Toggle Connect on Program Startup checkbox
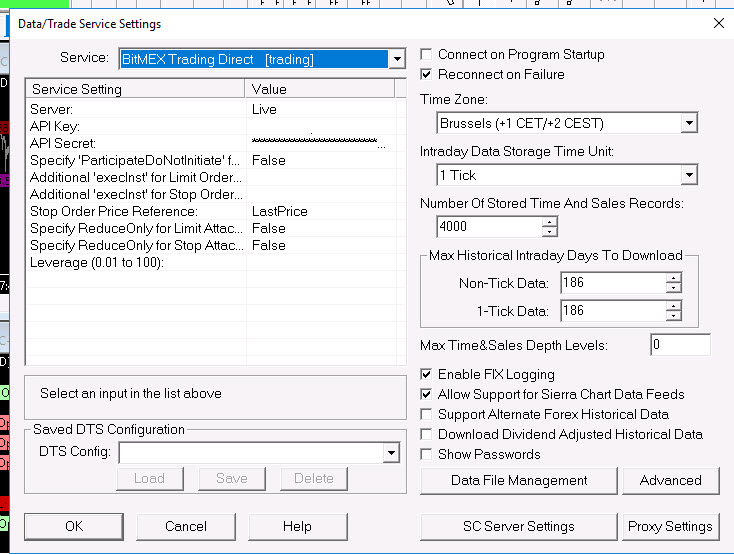This screenshot has height=554, width=734. click(x=426, y=54)
